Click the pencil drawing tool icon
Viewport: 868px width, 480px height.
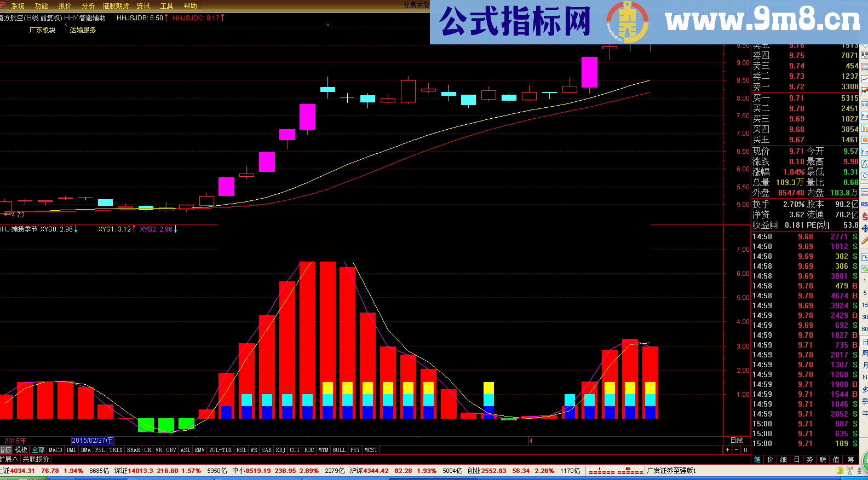[864, 240]
